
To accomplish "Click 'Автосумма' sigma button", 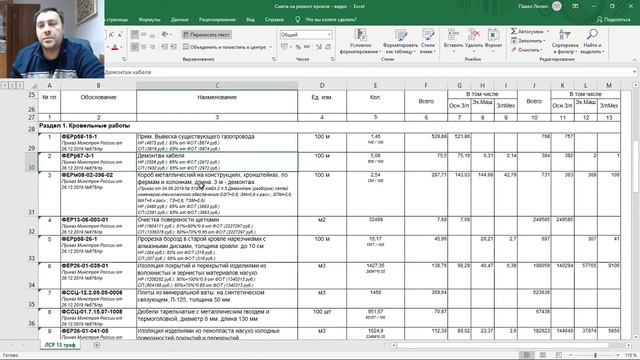I will click(x=527, y=31).
